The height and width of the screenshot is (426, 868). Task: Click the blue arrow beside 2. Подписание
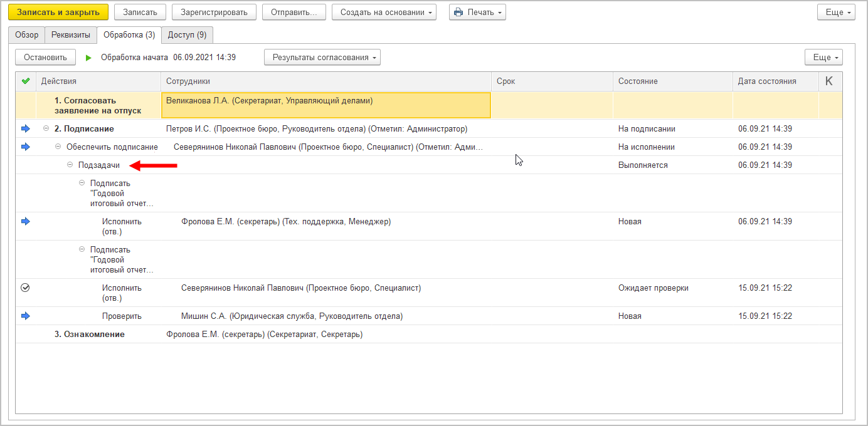pos(26,128)
